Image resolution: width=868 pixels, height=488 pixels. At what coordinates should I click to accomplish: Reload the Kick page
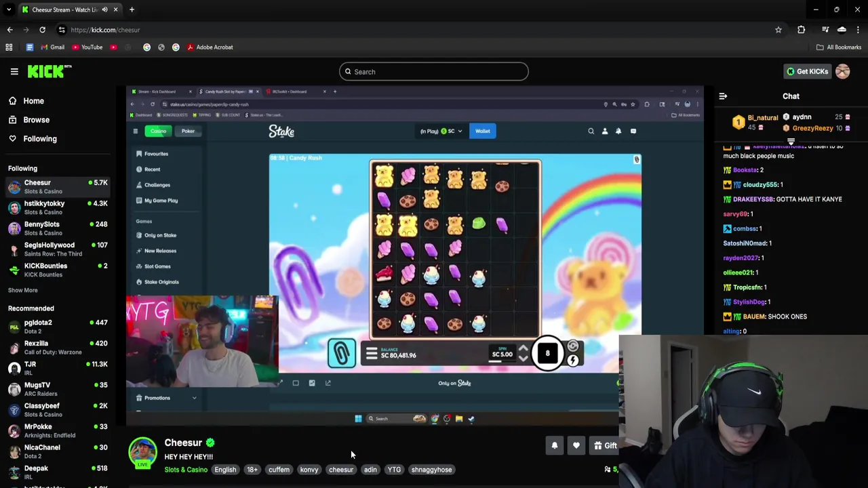(42, 30)
